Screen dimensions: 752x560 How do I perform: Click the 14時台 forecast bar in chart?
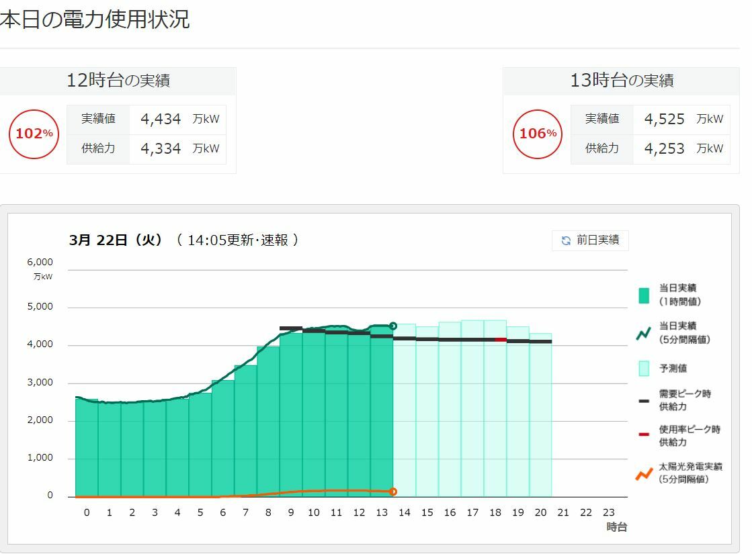405,410
